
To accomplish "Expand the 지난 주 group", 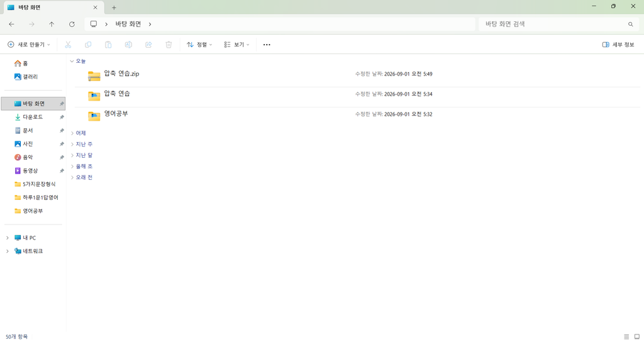I will point(72,144).
